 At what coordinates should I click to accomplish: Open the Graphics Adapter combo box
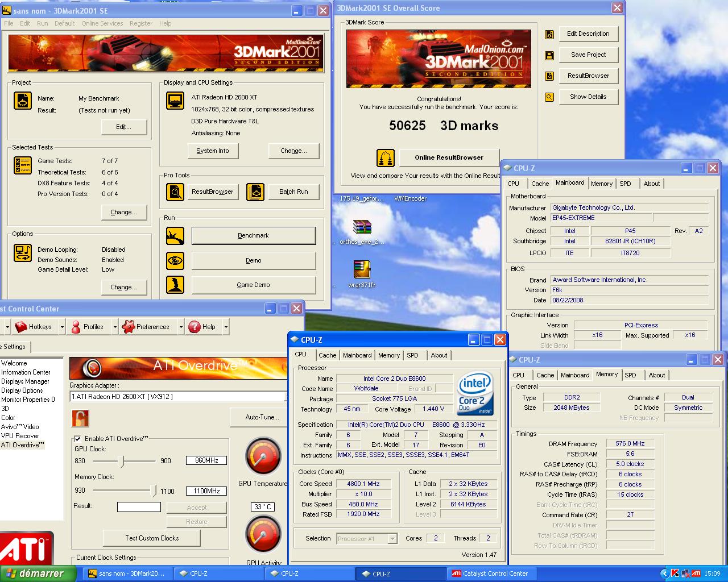[177, 397]
